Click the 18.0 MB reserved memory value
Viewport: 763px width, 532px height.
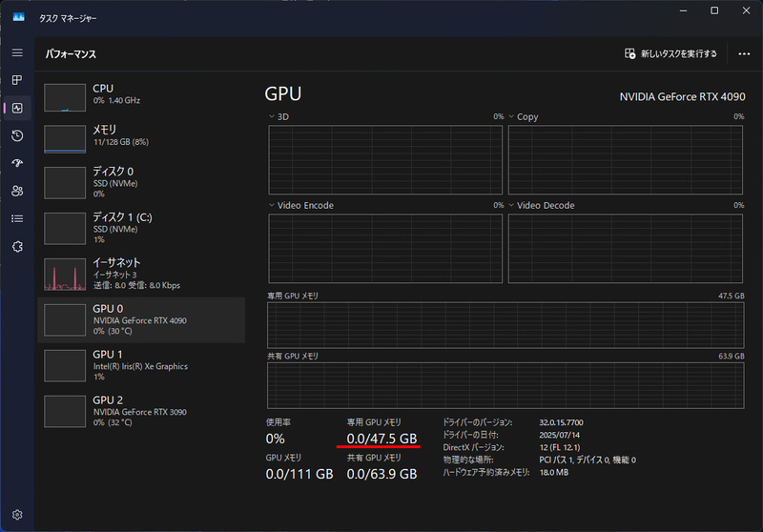click(554, 472)
